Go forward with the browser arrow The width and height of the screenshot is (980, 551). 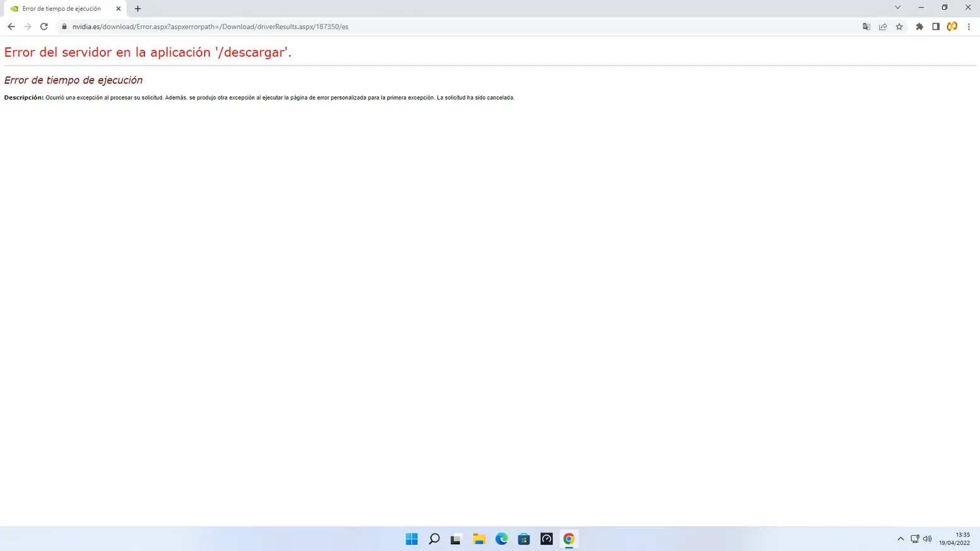(x=27, y=26)
